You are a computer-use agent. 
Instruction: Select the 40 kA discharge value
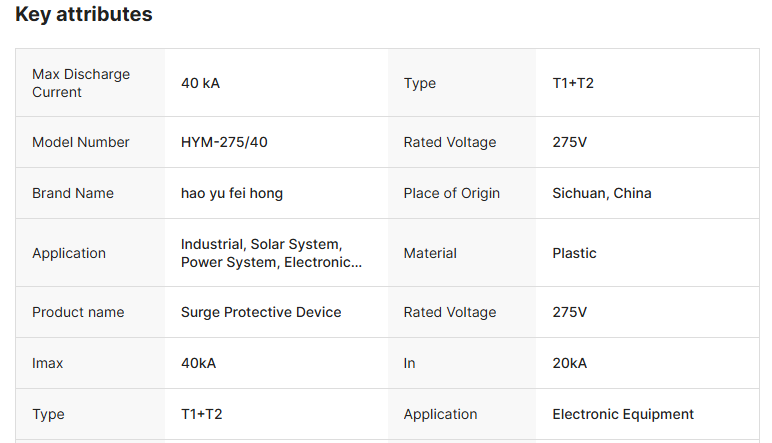click(200, 83)
